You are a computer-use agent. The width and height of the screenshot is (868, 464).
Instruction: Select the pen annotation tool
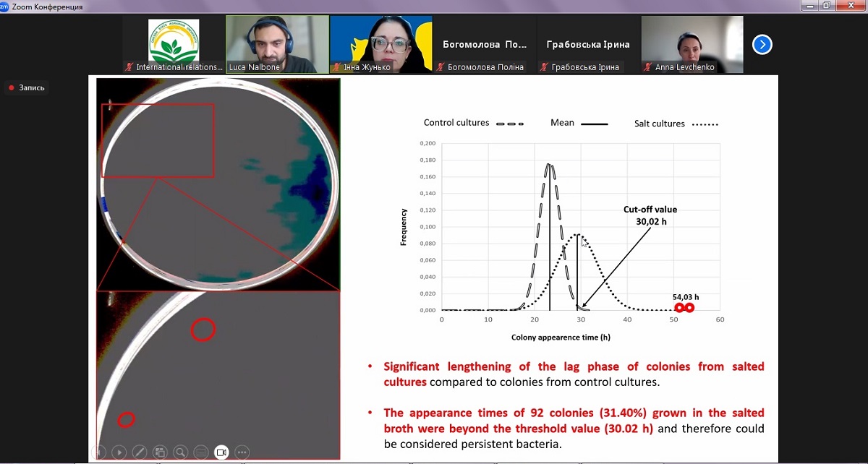point(140,452)
